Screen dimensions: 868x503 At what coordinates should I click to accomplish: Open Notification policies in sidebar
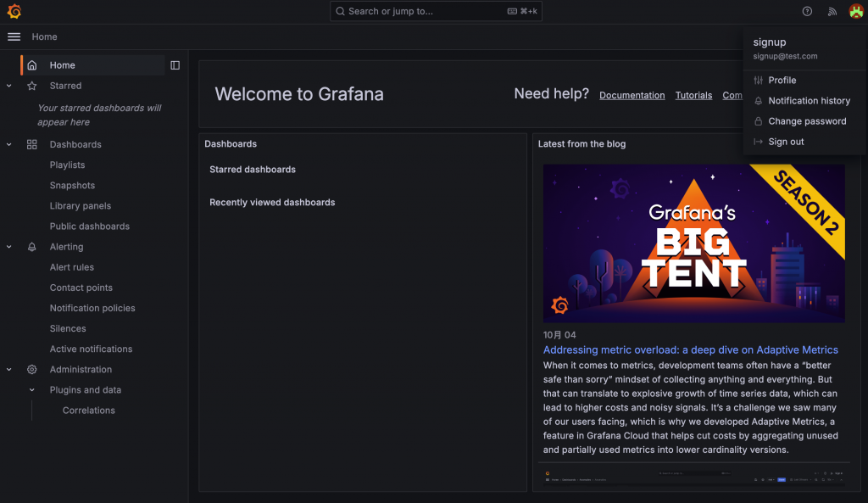[x=92, y=309]
